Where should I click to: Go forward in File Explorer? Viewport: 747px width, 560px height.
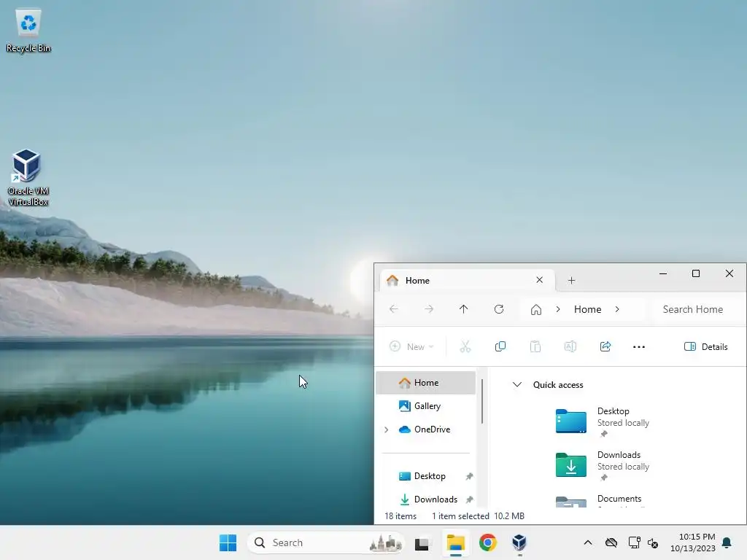point(429,309)
